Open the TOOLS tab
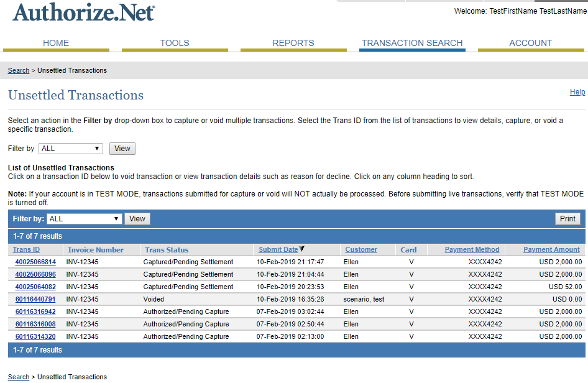 [175, 44]
